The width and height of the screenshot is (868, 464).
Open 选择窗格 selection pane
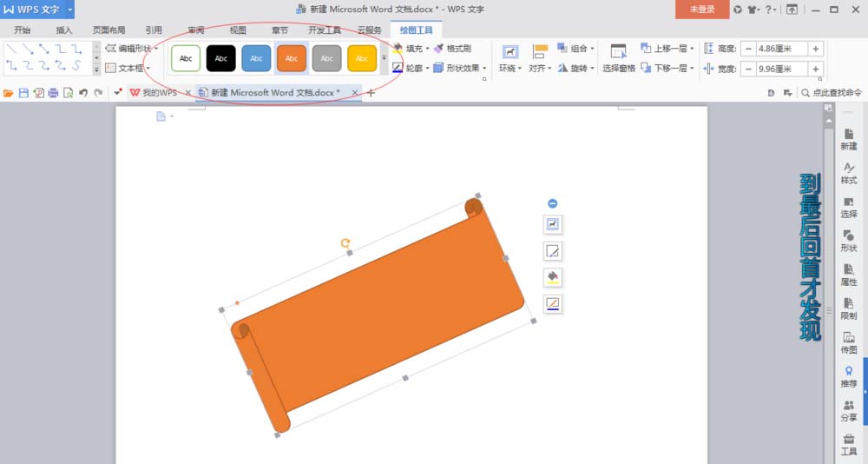[618, 57]
